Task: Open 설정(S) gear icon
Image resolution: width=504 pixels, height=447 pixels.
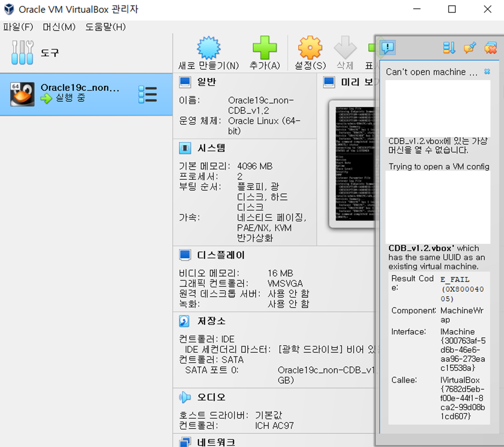Action: (x=310, y=48)
